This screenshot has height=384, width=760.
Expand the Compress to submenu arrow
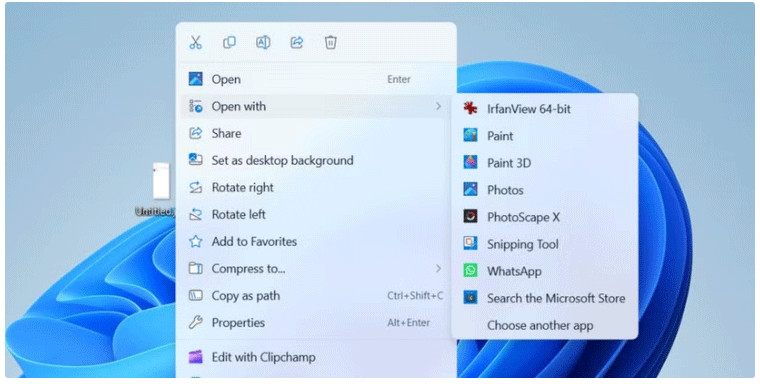[438, 268]
